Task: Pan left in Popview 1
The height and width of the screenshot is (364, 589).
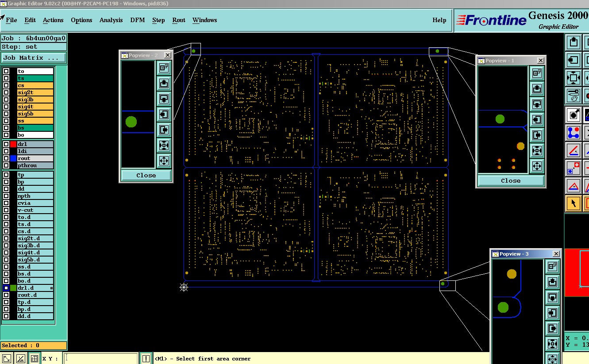Action: coord(537,120)
